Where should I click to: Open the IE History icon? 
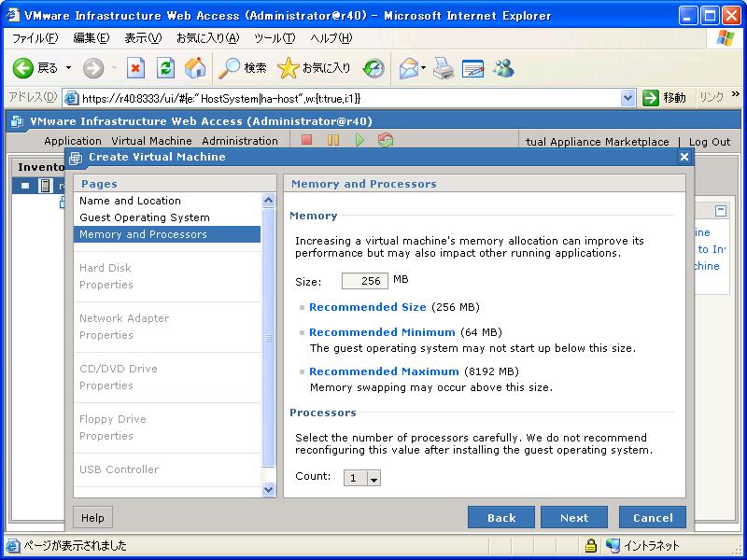[x=373, y=68]
